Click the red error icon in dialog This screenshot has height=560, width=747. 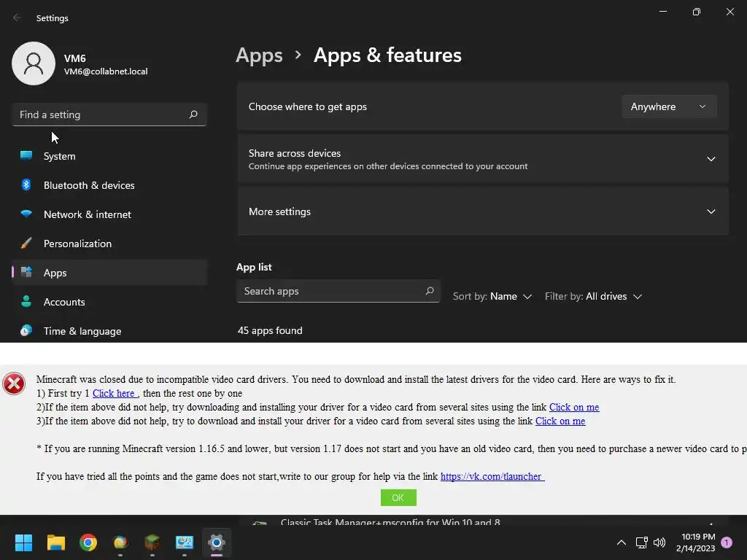pyautogui.click(x=14, y=384)
